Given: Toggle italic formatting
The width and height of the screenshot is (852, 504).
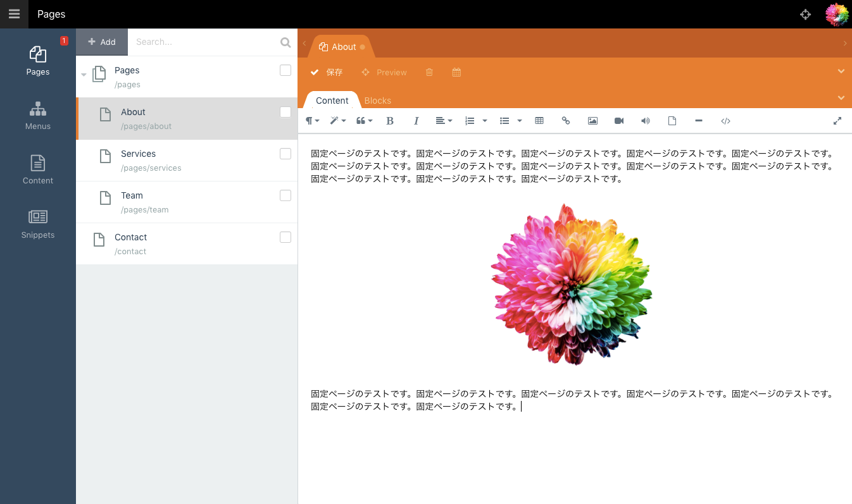Looking at the screenshot, I should [416, 121].
